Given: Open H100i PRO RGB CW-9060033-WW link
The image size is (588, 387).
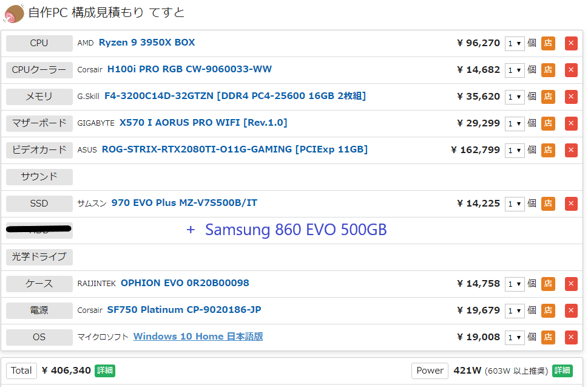Looking at the screenshot, I should pyautogui.click(x=189, y=69).
